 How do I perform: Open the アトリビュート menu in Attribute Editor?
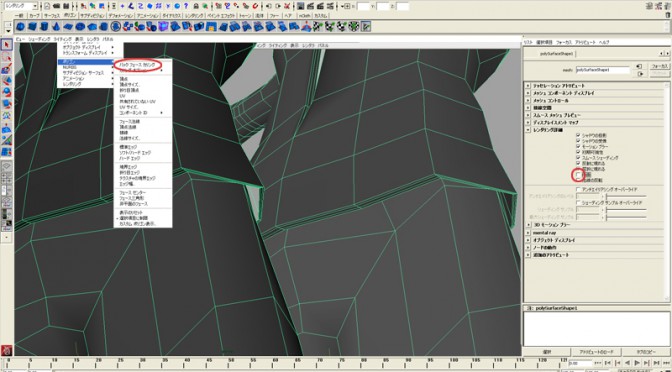pyautogui.click(x=585, y=42)
